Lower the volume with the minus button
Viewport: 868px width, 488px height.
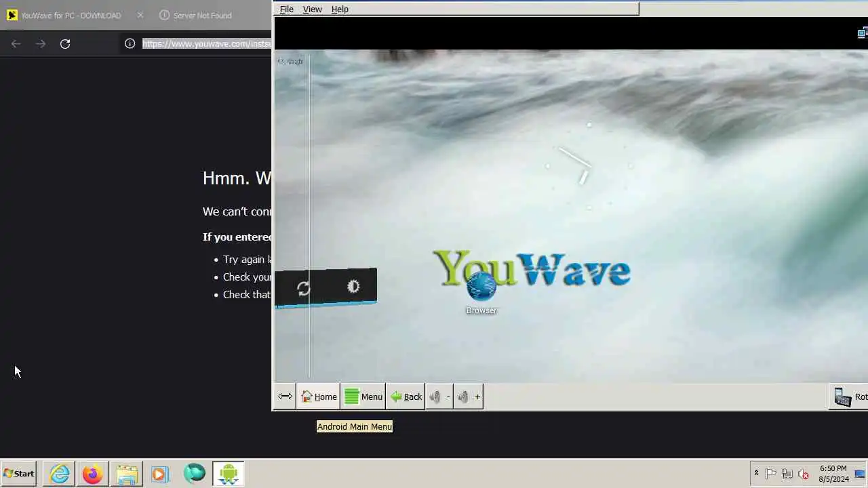[439, 397]
